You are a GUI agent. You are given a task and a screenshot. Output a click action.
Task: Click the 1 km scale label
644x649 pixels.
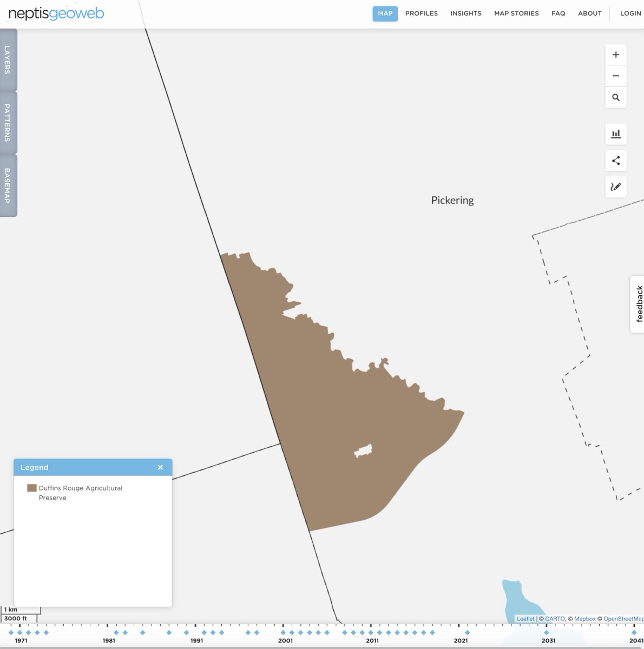pyautogui.click(x=11, y=610)
